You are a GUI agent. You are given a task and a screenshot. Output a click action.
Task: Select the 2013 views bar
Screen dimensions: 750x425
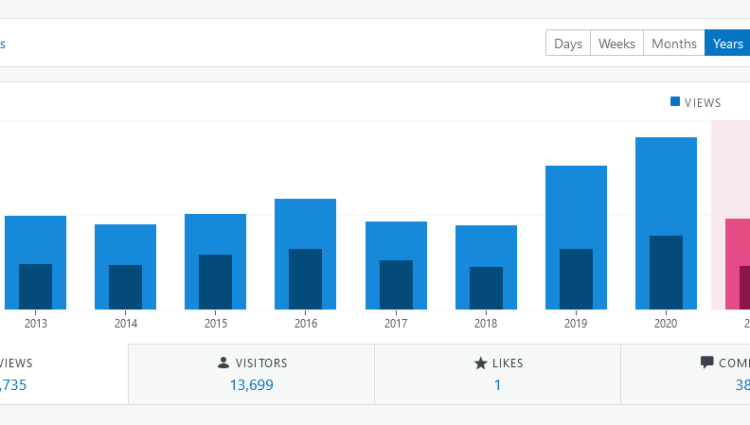[35, 238]
